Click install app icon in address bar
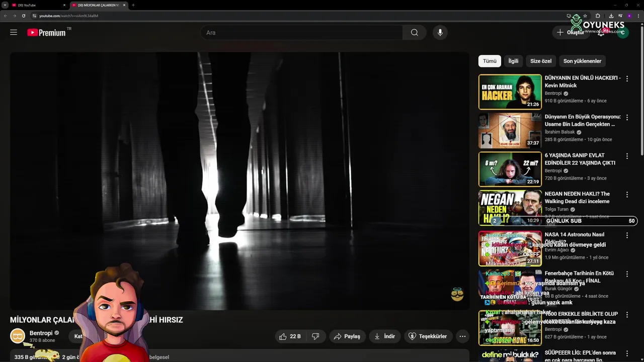Viewport: 644px width, 362px height. tap(569, 16)
